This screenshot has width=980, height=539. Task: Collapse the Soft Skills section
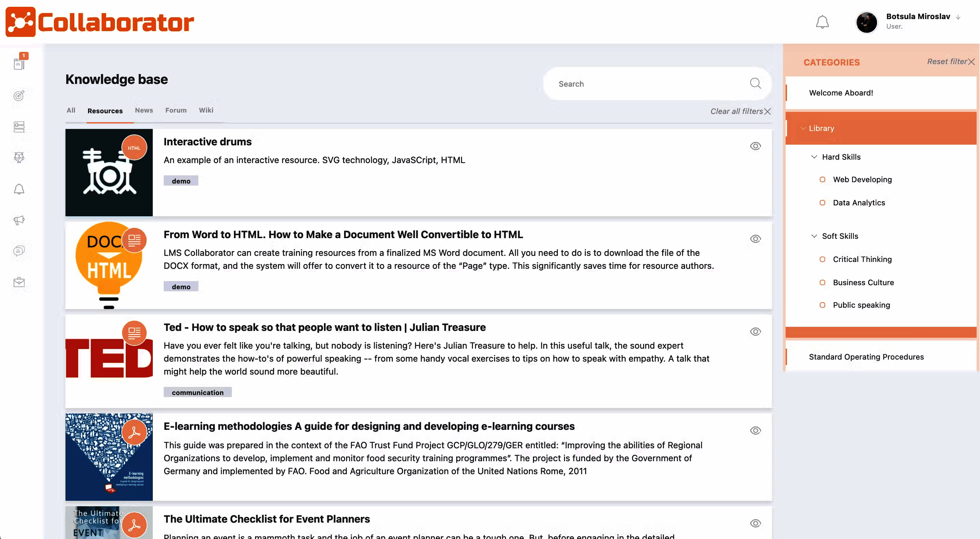click(815, 236)
